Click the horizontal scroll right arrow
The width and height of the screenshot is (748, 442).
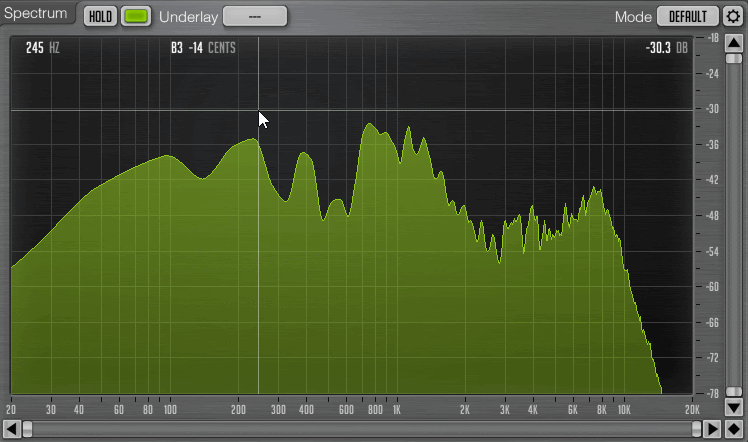[712, 429]
